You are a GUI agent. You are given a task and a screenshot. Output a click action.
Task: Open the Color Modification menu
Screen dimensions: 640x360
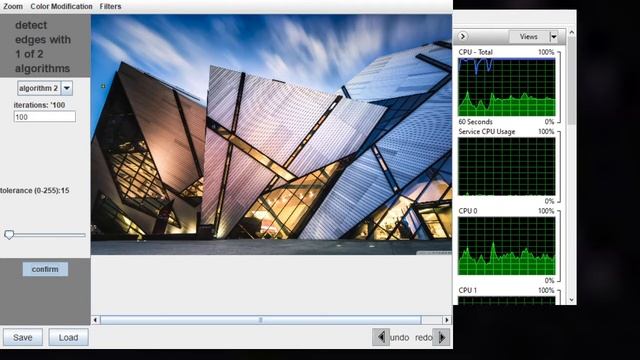(61, 7)
